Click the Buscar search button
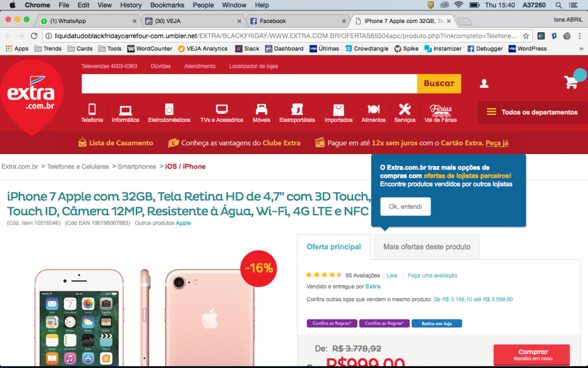Viewport: 588px width, 368px height. tap(439, 83)
